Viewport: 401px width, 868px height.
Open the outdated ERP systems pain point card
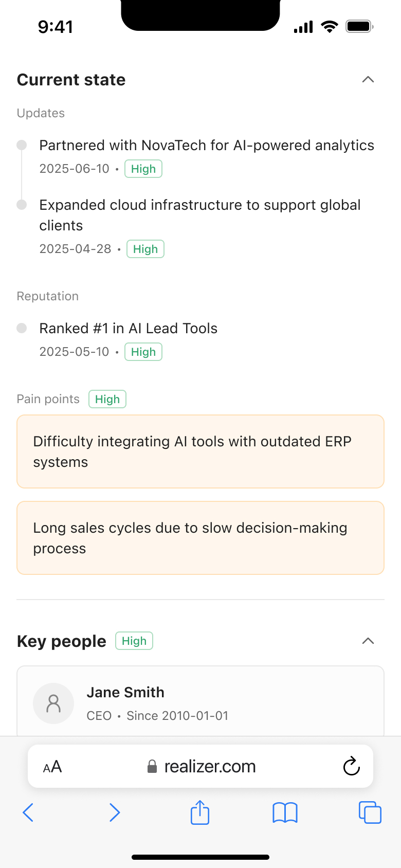click(200, 451)
